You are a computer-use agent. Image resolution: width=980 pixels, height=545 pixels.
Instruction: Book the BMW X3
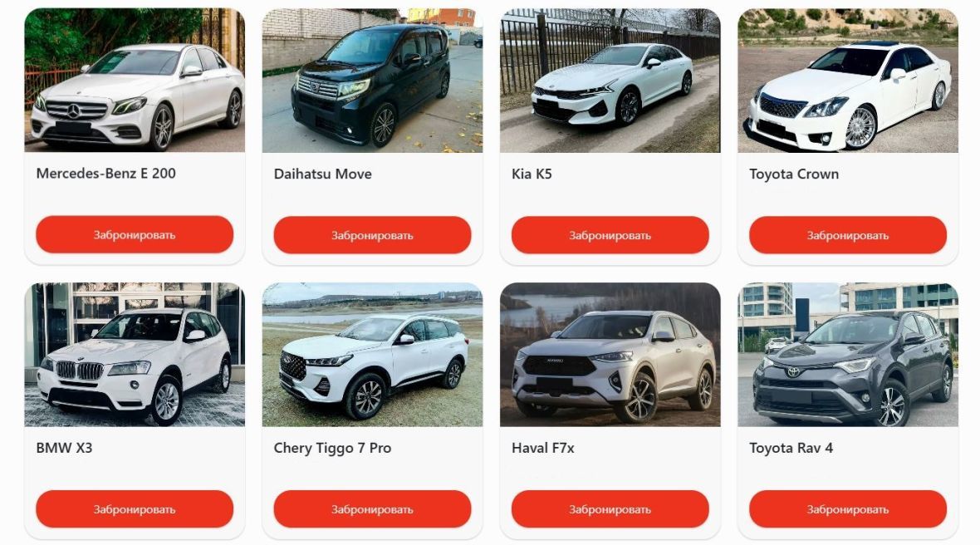click(x=135, y=508)
